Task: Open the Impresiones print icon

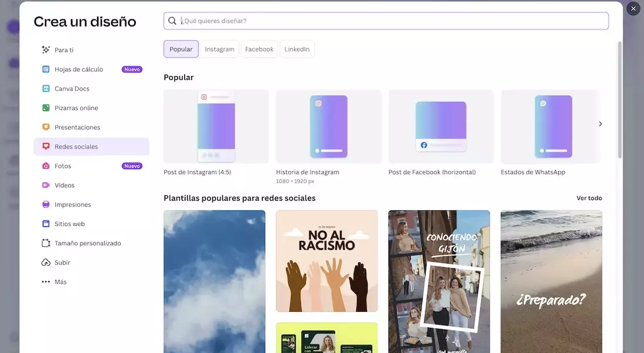Action: point(46,205)
